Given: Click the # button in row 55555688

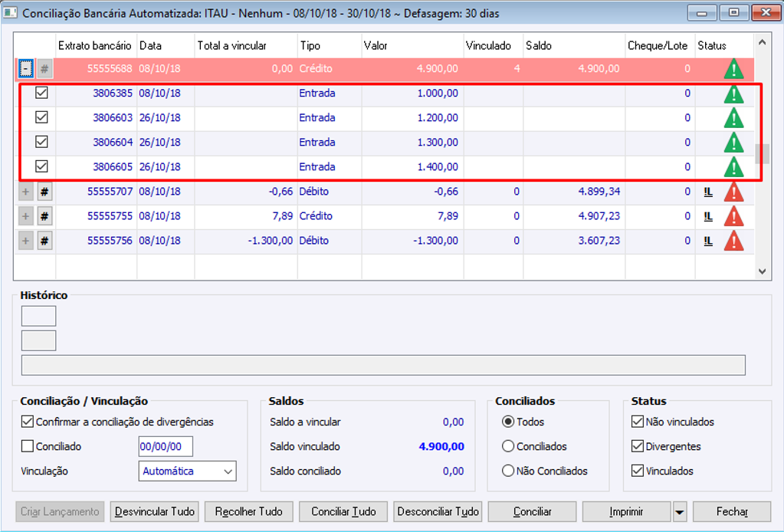Looking at the screenshot, I should tap(44, 68).
